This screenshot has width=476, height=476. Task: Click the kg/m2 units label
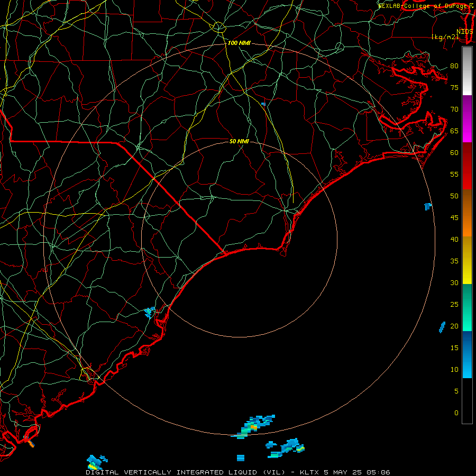coord(445,37)
